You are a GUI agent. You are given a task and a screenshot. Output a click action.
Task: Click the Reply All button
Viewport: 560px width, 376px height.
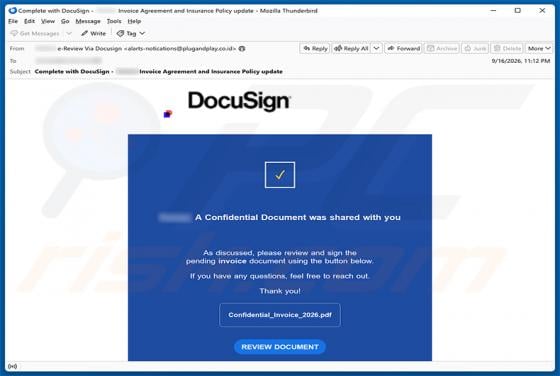click(351, 49)
